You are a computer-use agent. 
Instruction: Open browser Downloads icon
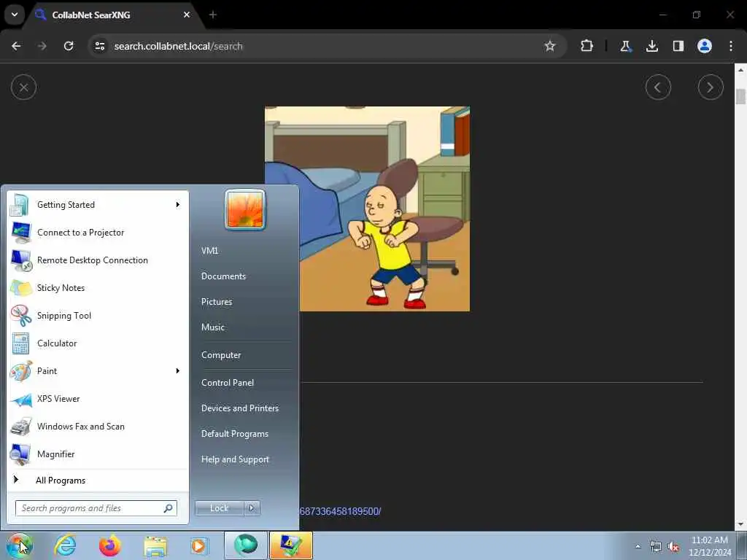coord(651,46)
